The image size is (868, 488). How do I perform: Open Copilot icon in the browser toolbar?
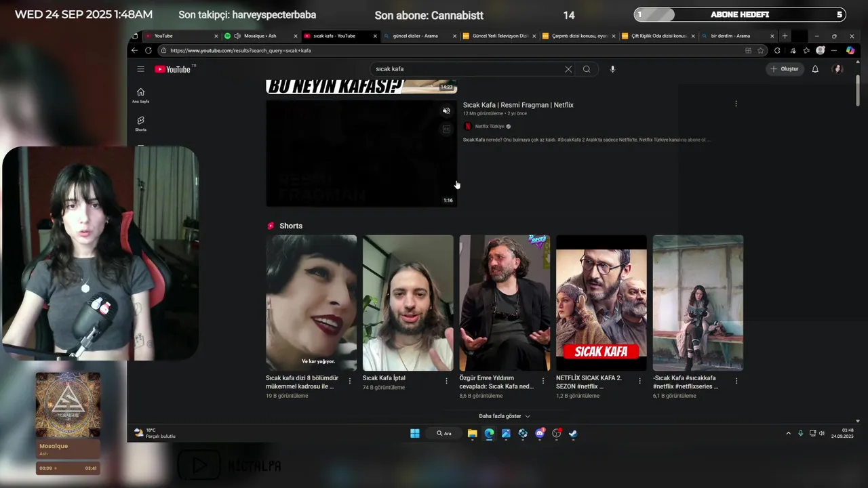850,50
